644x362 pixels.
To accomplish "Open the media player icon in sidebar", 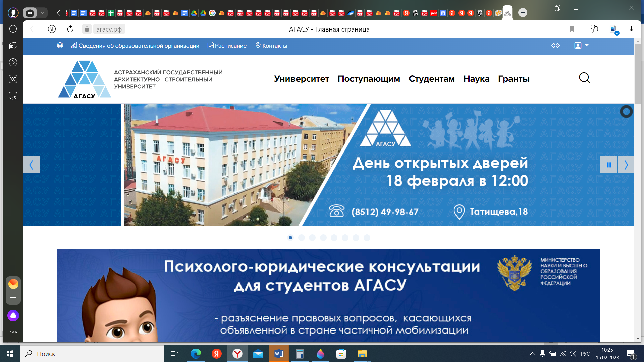I will tap(13, 62).
